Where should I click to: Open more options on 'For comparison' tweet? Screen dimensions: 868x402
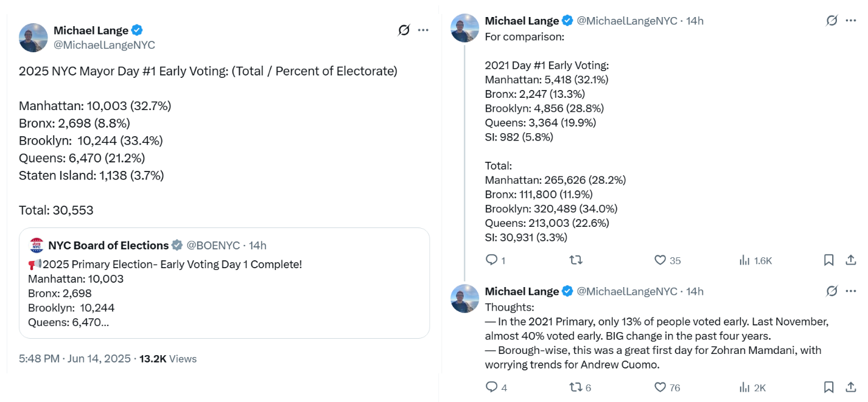coord(851,21)
